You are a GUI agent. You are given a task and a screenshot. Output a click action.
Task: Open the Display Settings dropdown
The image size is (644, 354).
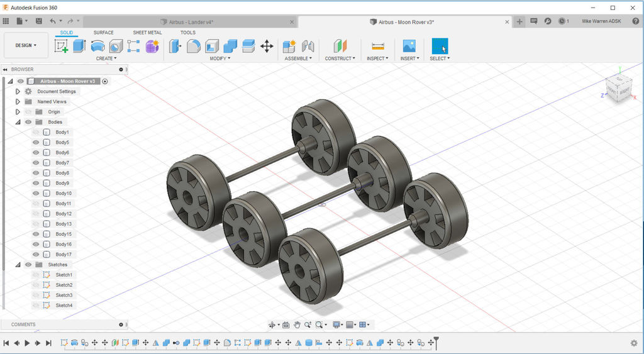(339, 325)
